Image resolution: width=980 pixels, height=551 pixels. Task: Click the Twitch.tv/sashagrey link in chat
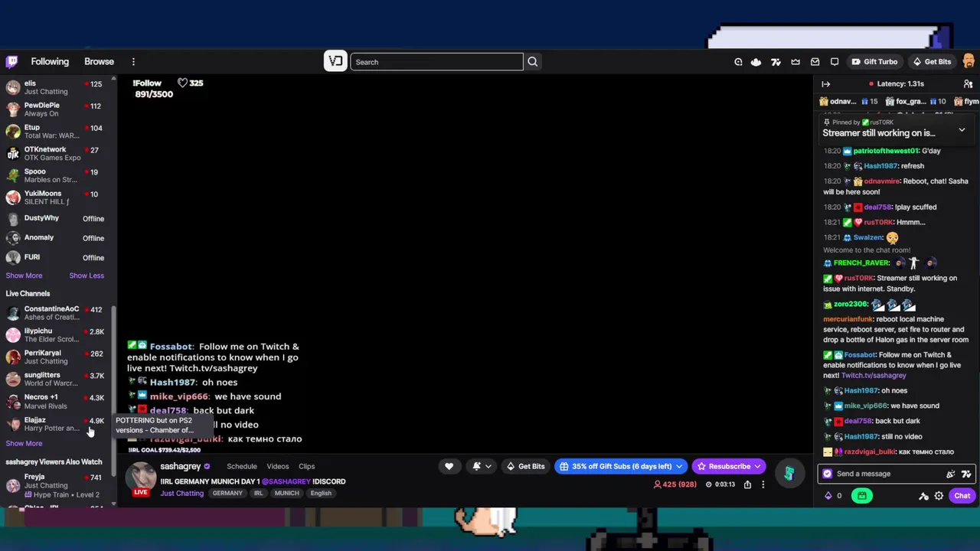(874, 376)
